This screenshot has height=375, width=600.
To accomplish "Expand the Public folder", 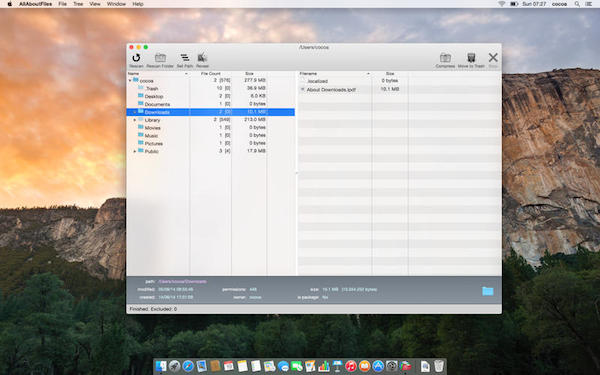I will [x=135, y=152].
